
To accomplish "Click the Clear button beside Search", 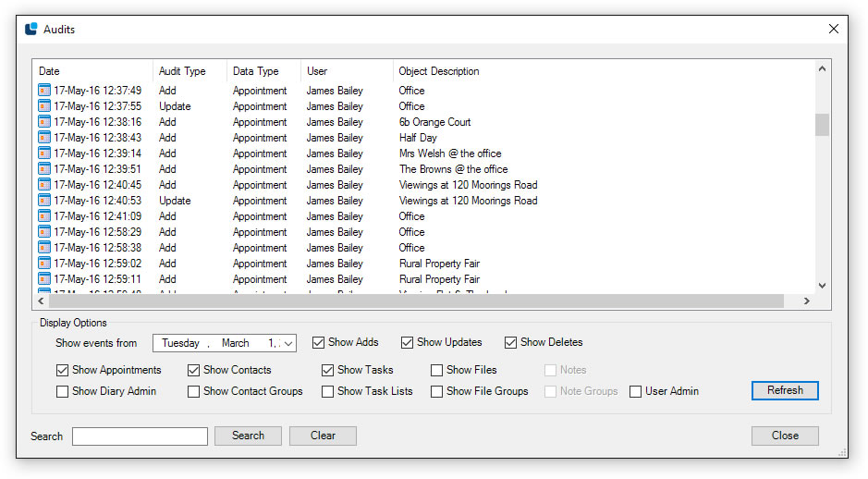I will tap(323, 436).
